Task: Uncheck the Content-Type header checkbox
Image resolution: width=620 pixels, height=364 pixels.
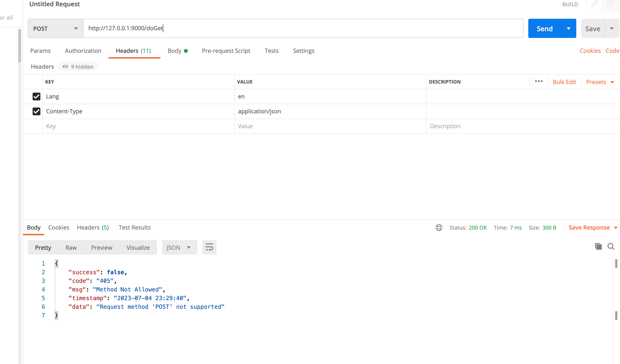Action: coord(36,111)
